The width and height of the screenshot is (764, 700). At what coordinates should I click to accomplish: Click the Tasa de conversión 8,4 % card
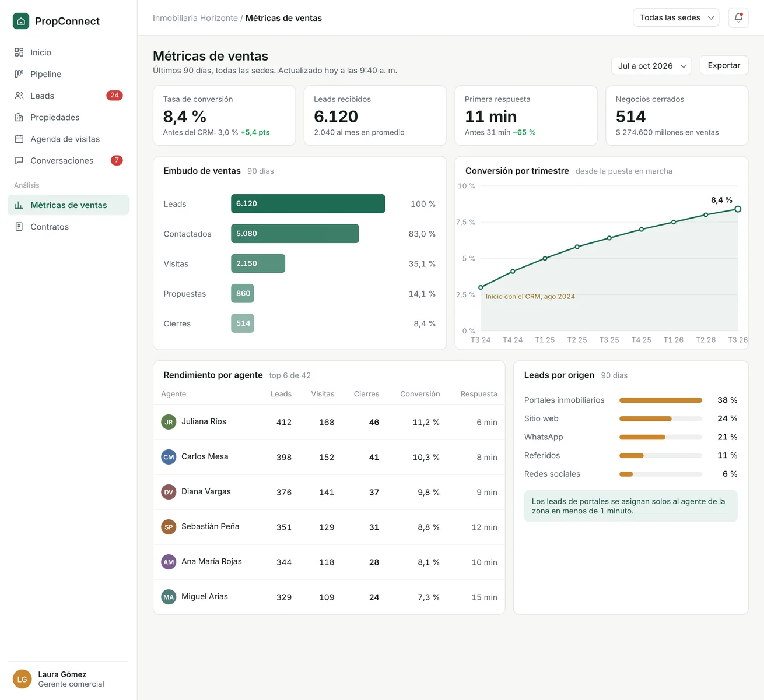point(224,115)
